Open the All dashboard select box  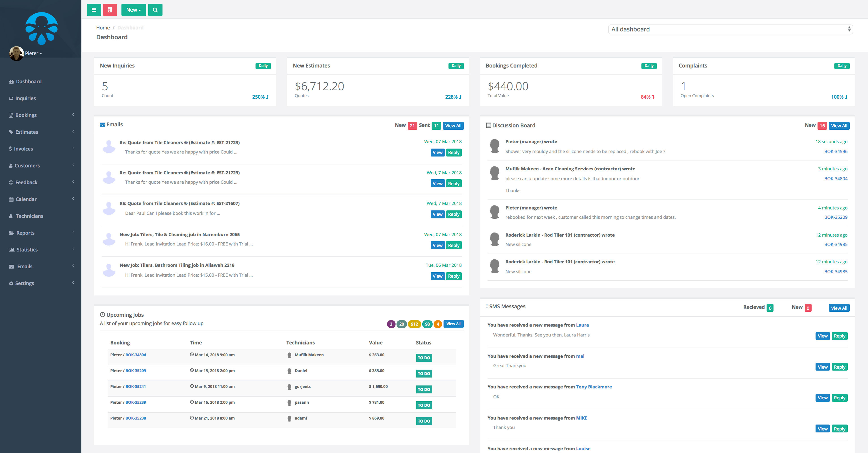tap(730, 29)
